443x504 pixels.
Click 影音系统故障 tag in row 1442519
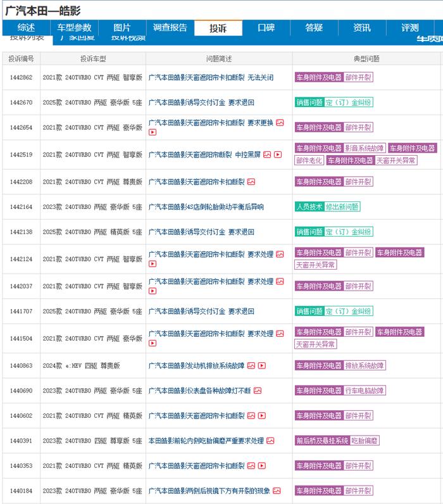[x=365, y=148]
